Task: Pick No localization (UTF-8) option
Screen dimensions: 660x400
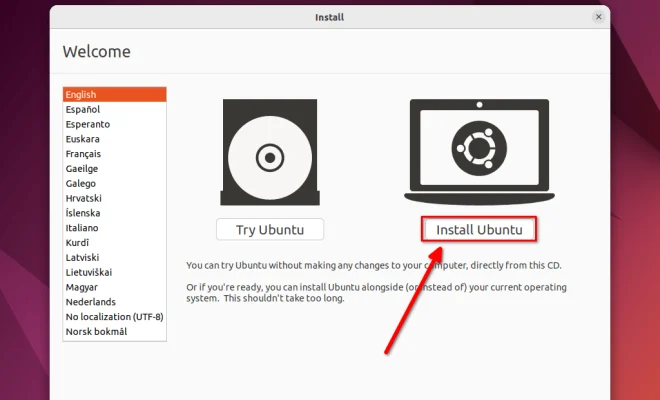Action: click(x=114, y=316)
